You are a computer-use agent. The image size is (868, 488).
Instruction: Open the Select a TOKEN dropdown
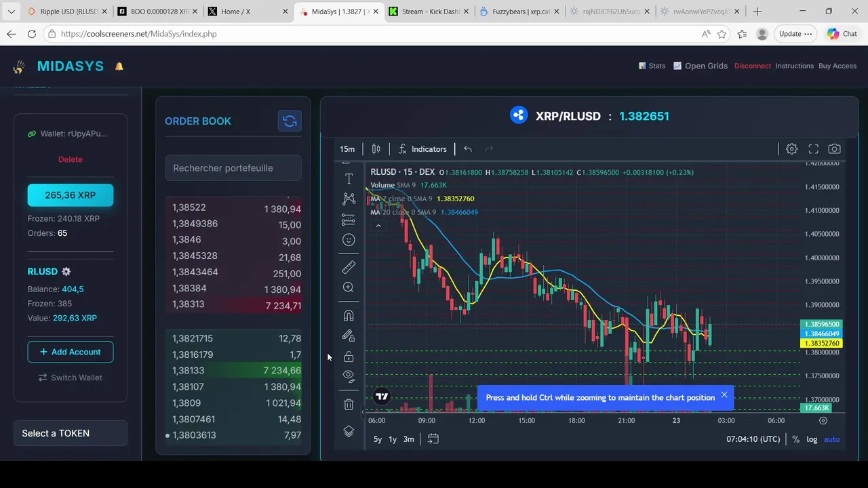click(71, 433)
